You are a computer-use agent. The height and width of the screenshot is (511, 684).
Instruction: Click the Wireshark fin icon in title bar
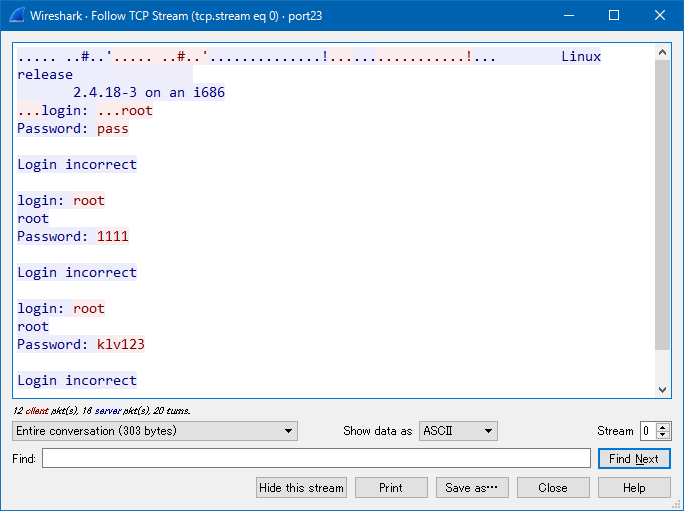(x=15, y=15)
